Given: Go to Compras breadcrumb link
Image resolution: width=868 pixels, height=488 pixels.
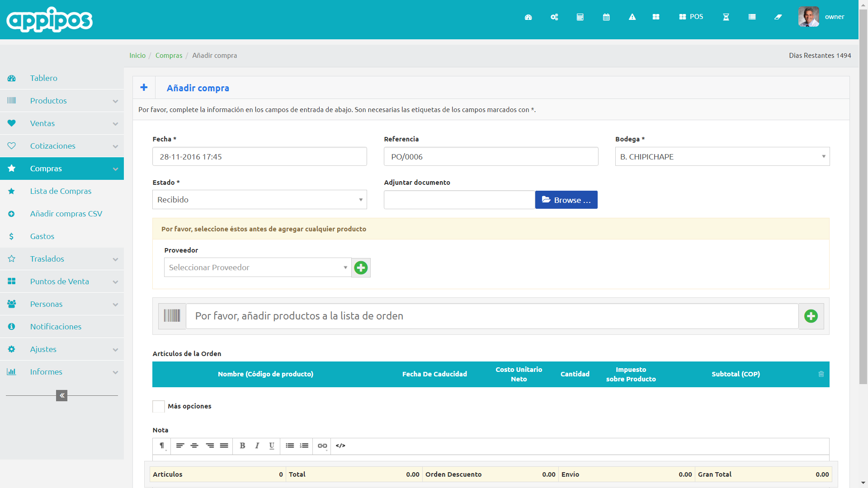Looking at the screenshot, I should tap(169, 56).
